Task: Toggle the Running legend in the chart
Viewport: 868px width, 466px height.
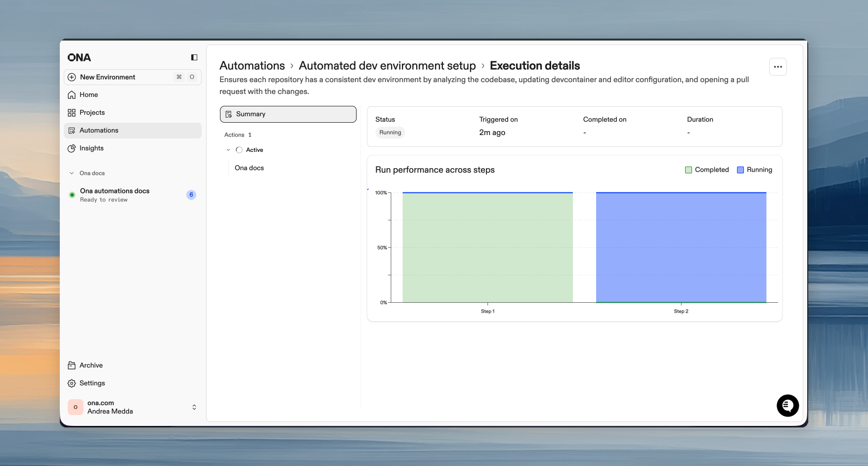Action: (755, 170)
